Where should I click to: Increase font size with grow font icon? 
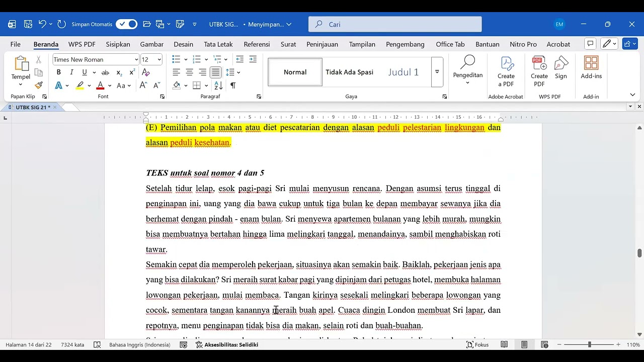[143, 85]
